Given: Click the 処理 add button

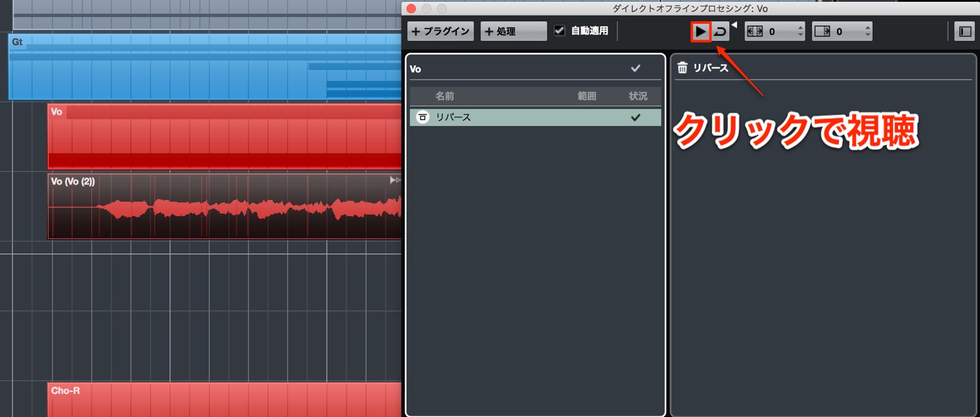Looking at the screenshot, I should pos(513,31).
